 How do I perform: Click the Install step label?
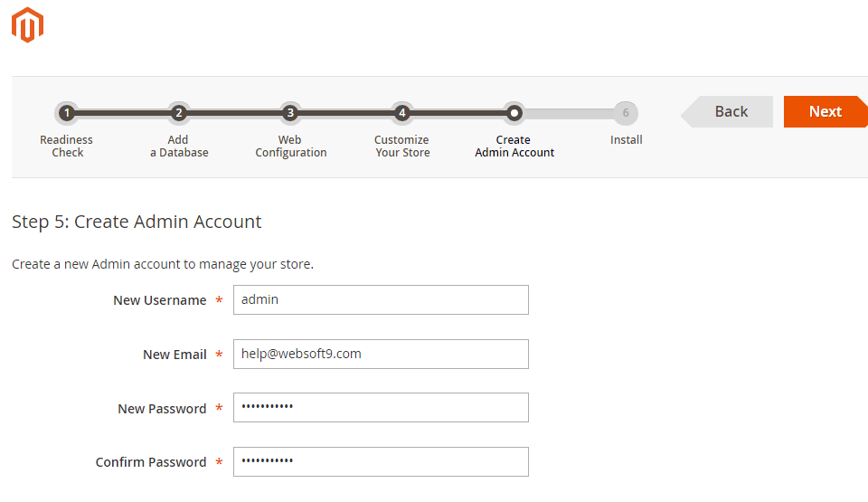[626, 140]
